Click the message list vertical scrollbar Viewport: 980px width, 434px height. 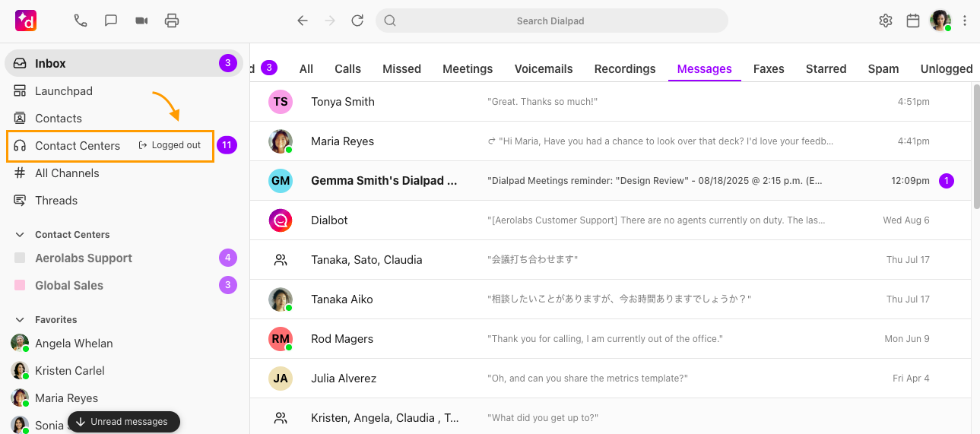975,146
